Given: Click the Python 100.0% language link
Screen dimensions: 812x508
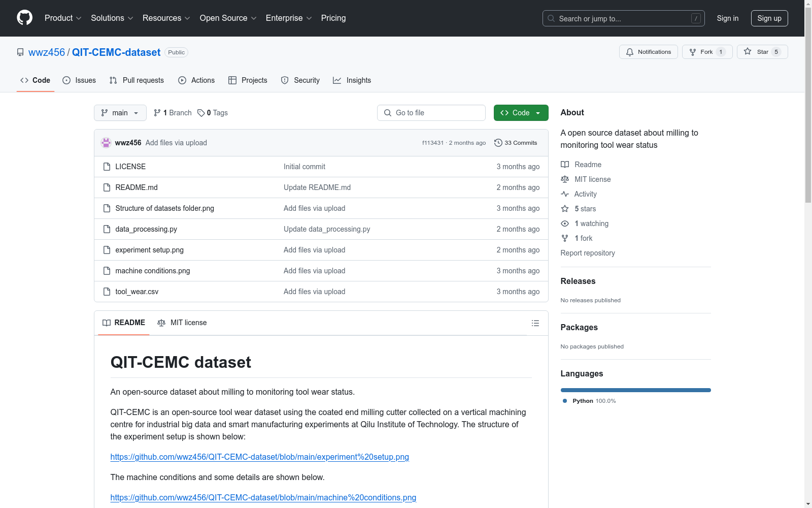Looking at the screenshot, I should pyautogui.click(x=590, y=401).
